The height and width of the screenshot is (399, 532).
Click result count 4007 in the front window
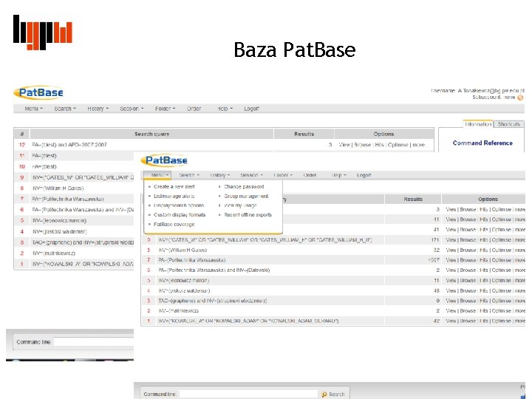pyautogui.click(x=434, y=260)
